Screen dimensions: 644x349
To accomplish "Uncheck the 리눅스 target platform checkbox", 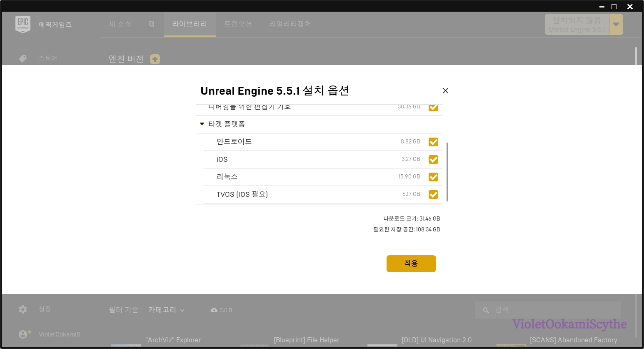I will [433, 177].
